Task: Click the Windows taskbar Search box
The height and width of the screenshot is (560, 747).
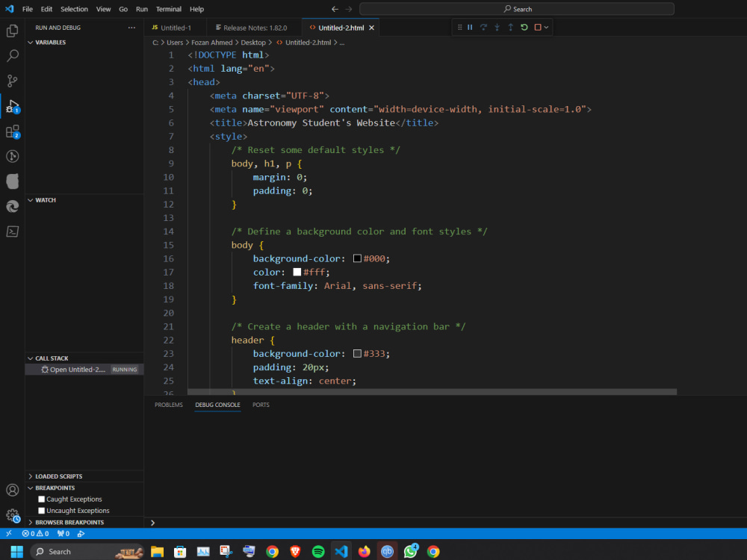Action: tap(87, 552)
